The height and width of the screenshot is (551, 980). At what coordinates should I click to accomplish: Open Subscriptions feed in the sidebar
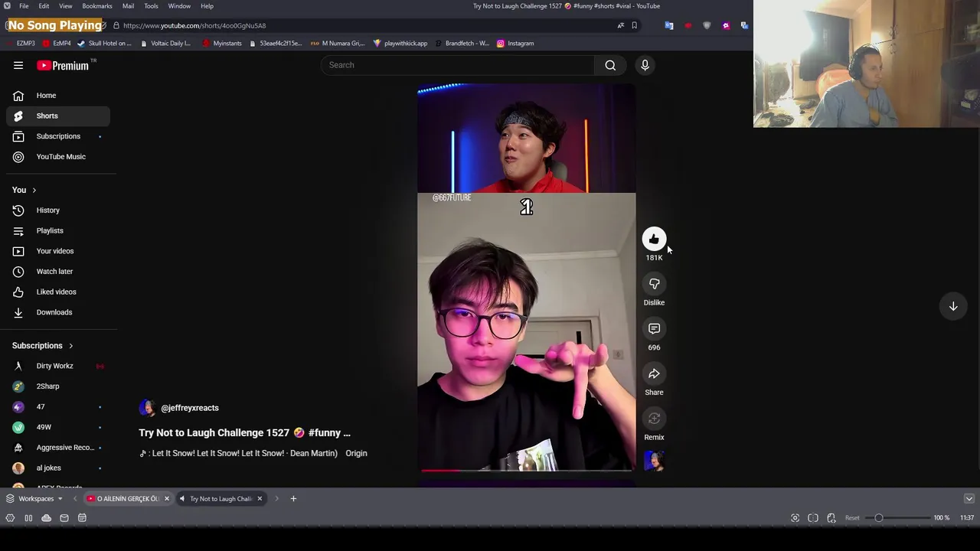coord(58,136)
